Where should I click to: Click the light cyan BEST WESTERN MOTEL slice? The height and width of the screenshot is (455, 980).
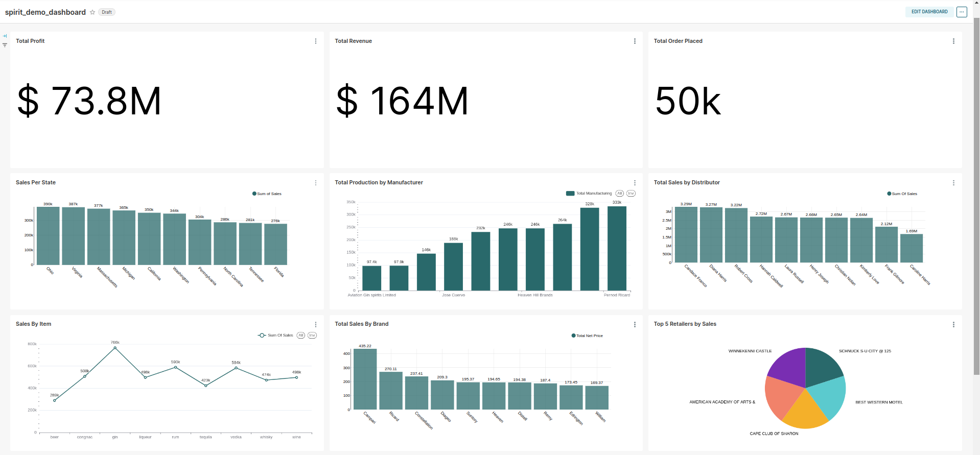click(828, 398)
